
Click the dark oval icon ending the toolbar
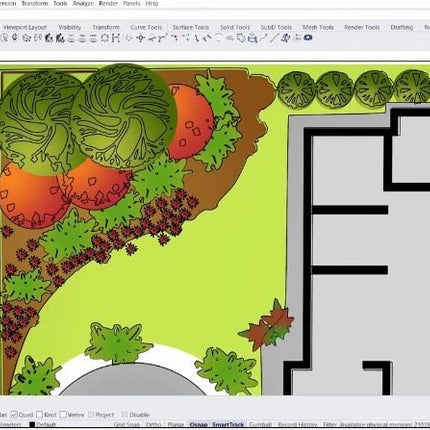tap(308, 38)
